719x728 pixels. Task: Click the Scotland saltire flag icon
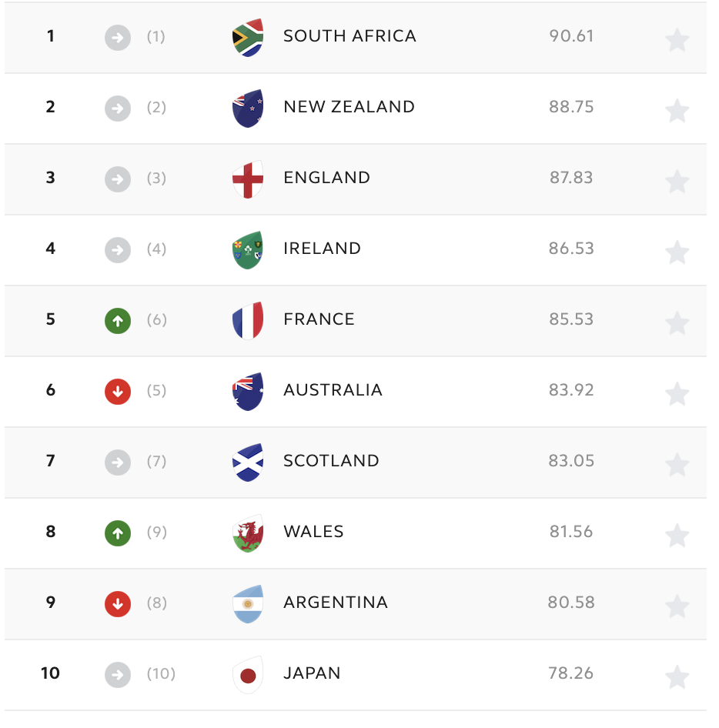(x=246, y=462)
